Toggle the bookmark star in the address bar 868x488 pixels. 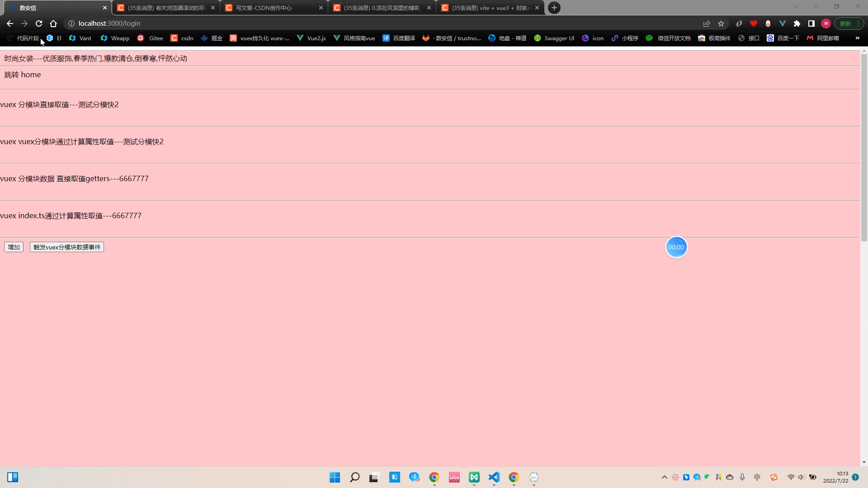coord(721,23)
